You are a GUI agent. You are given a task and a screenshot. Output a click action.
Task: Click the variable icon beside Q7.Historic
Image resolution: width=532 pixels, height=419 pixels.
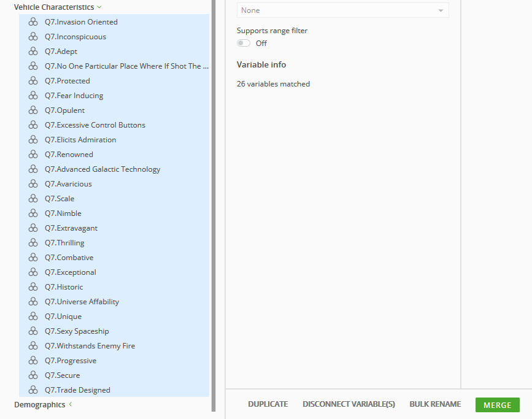[x=33, y=286]
